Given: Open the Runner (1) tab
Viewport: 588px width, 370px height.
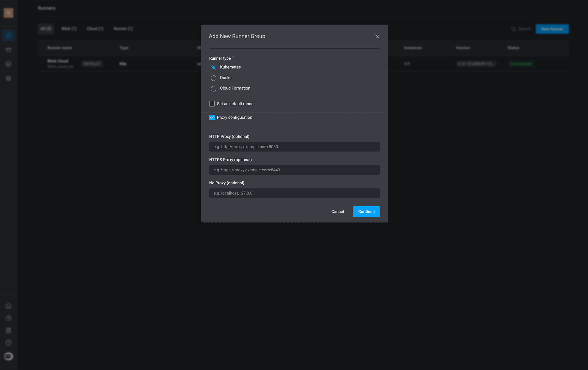Looking at the screenshot, I should tap(123, 29).
